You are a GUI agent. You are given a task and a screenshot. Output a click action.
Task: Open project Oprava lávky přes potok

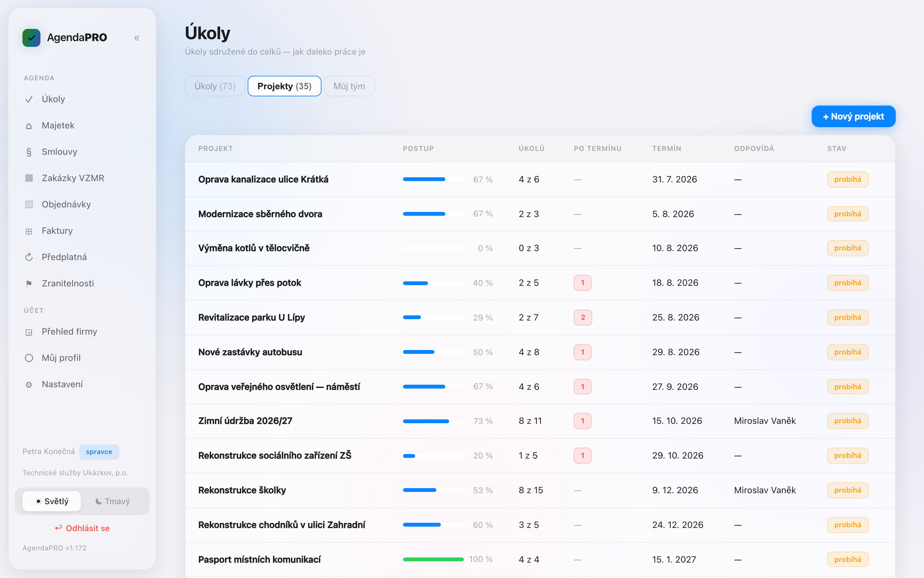(x=250, y=283)
